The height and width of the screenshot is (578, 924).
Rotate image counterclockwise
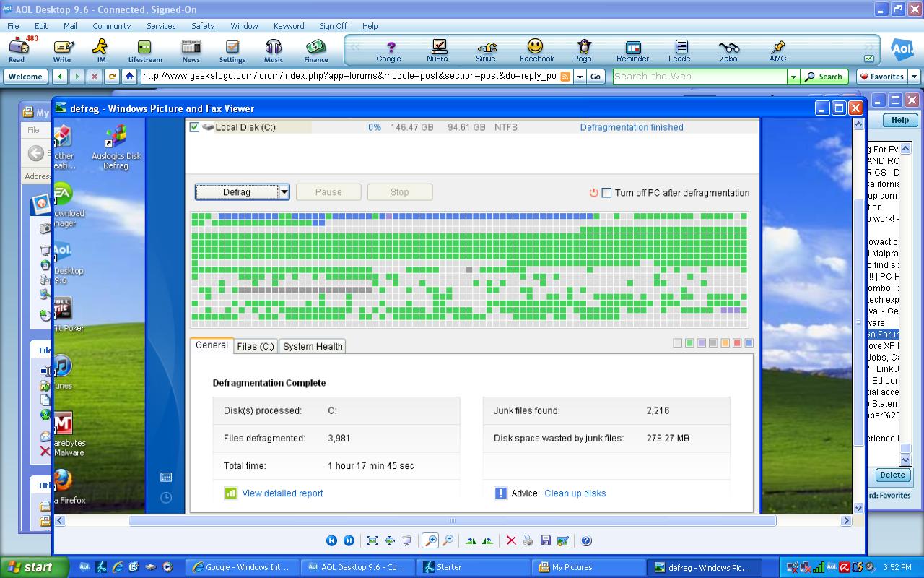[x=488, y=540]
